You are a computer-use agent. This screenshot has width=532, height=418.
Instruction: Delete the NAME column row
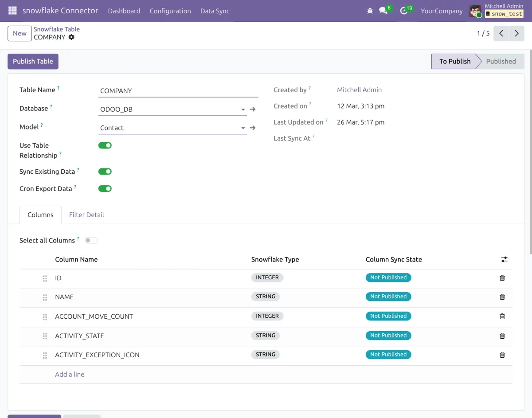pos(502,297)
